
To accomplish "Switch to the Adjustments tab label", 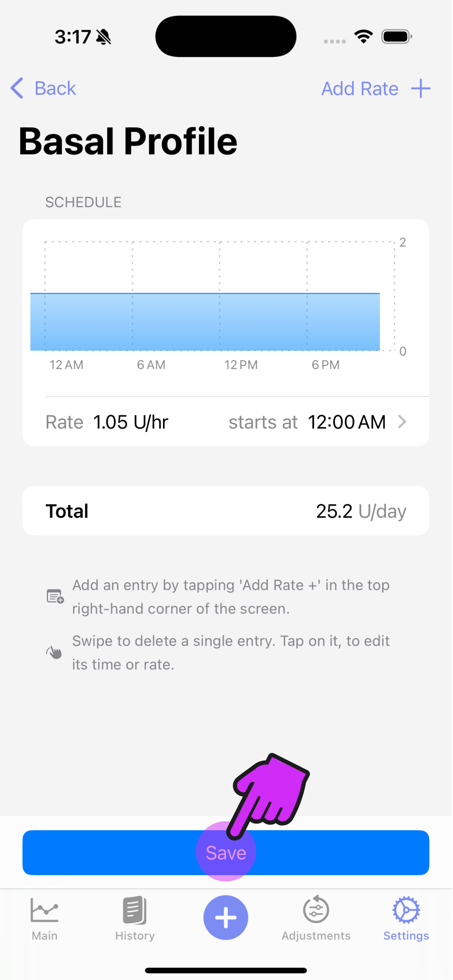I will pos(316,935).
